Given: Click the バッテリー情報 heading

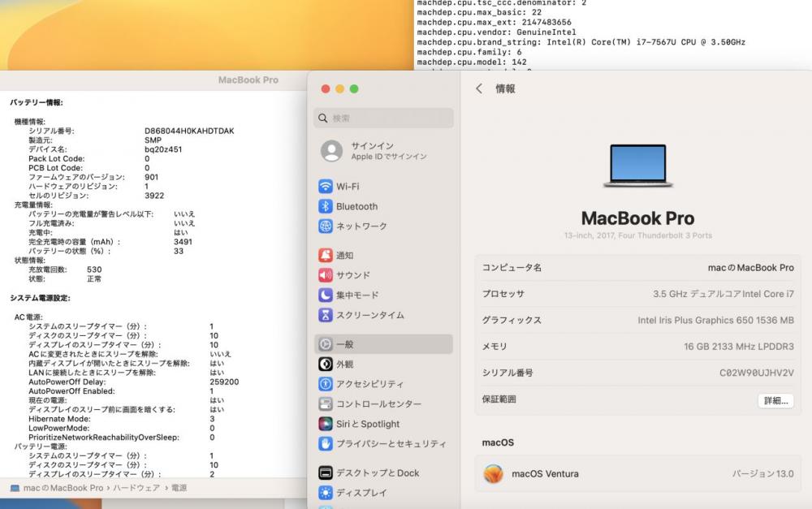Looking at the screenshot, I should 37,102.
